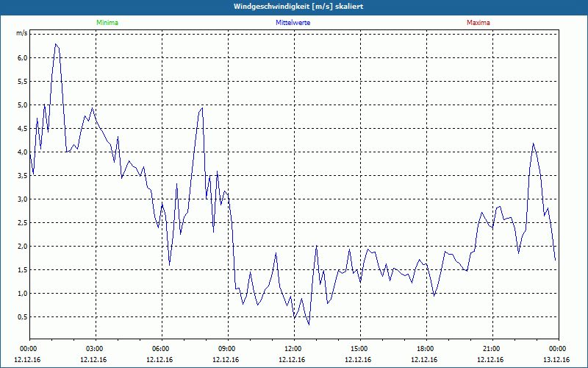Click the 15:00 time axis label
Viewport: 588px width, 368px height.
coord(360,349)
